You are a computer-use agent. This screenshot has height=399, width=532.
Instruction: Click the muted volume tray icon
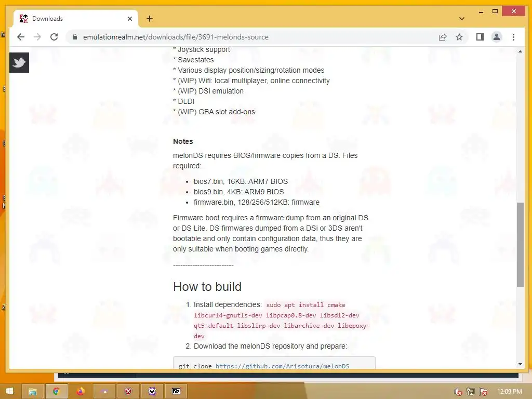click(457, 392)
